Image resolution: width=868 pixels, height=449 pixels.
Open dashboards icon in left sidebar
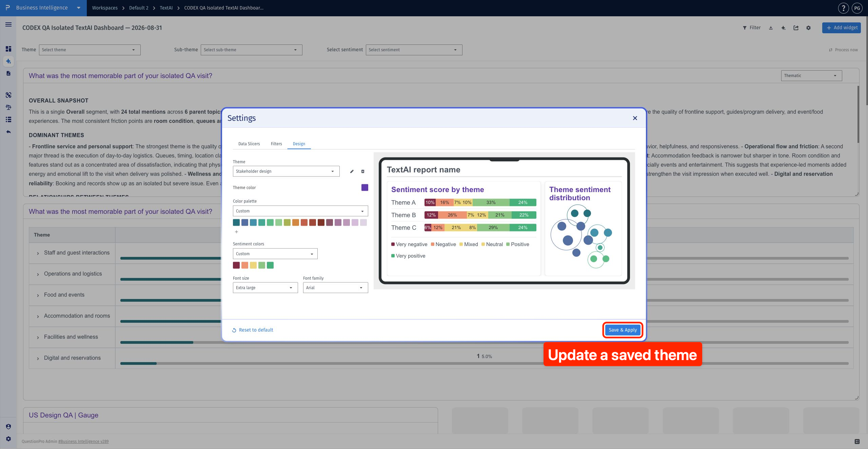pos(8,49)
